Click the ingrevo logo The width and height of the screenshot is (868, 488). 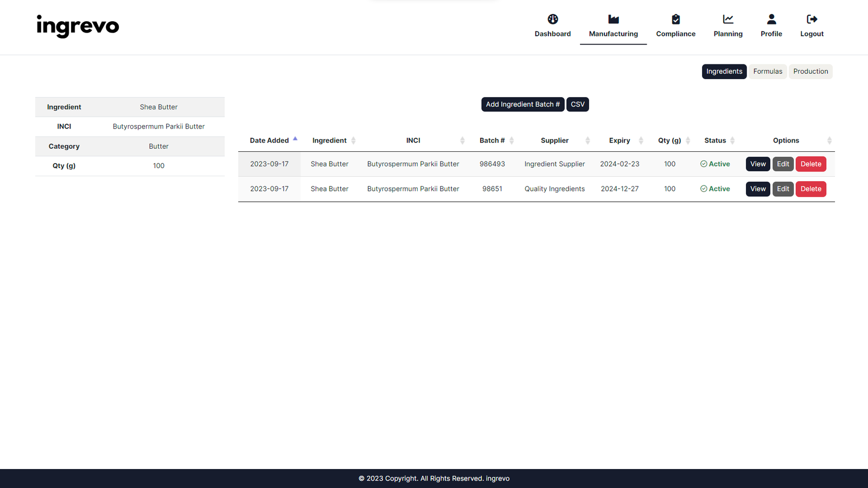click(x=78, y=26)
